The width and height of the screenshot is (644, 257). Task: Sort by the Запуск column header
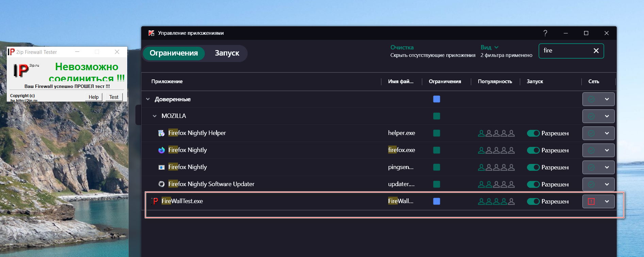point(535,81)
